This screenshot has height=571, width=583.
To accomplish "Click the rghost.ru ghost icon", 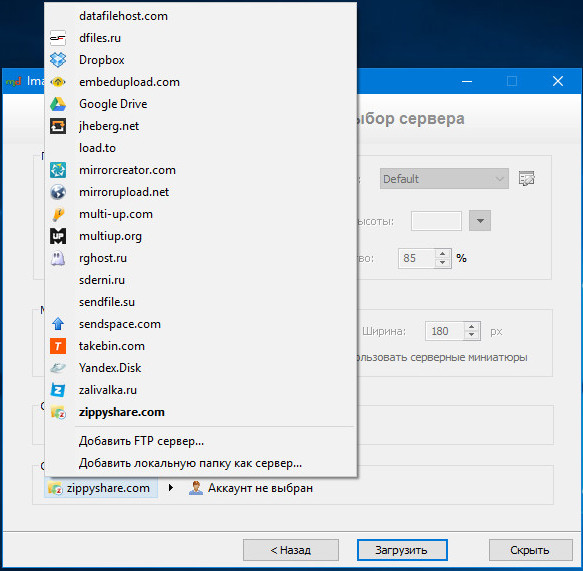I will pyautogui.click(x=58, y=258).
